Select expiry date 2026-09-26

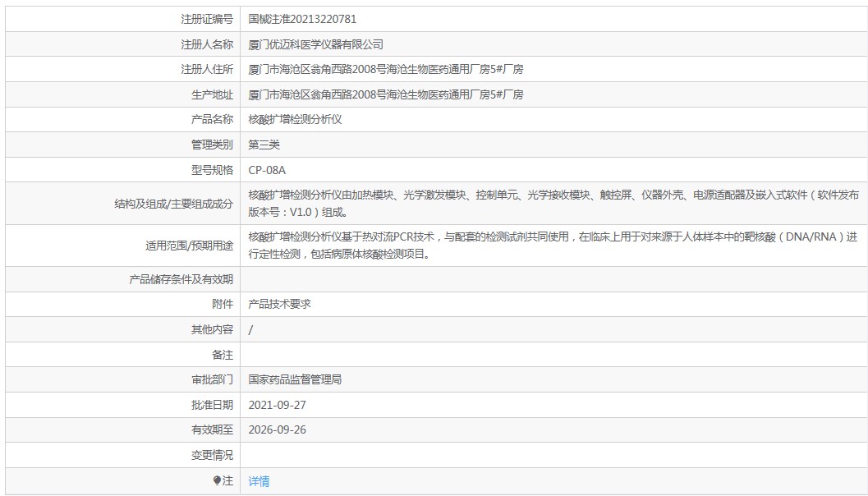pyautogui.click(x=278, y=430)
